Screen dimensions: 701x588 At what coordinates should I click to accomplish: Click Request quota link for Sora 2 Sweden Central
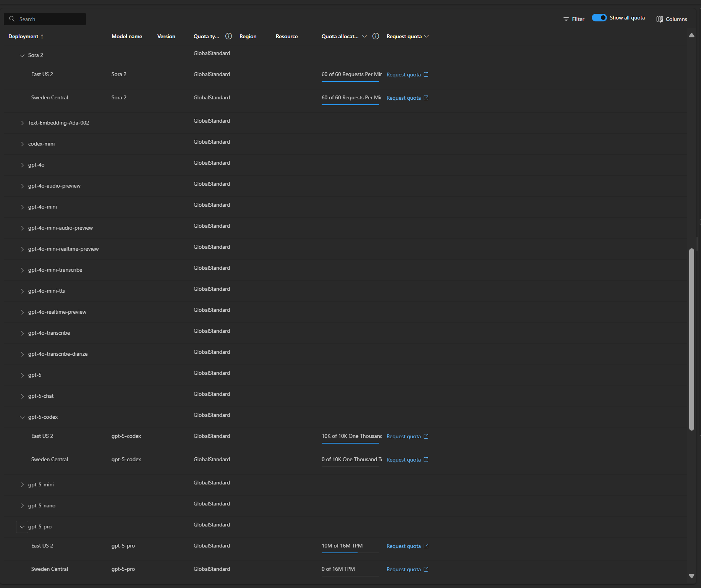pyautogui.click(x=403, y=98)
